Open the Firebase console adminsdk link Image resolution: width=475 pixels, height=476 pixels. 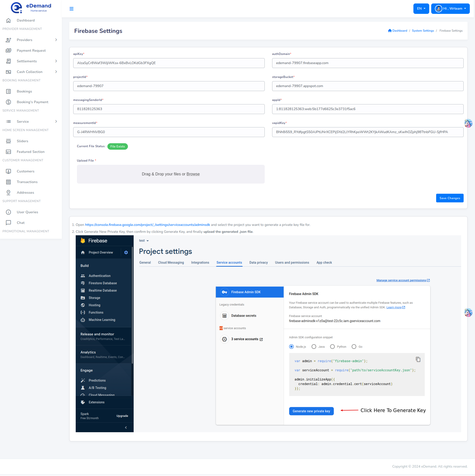pyautogui.click(x=147, y=225)
